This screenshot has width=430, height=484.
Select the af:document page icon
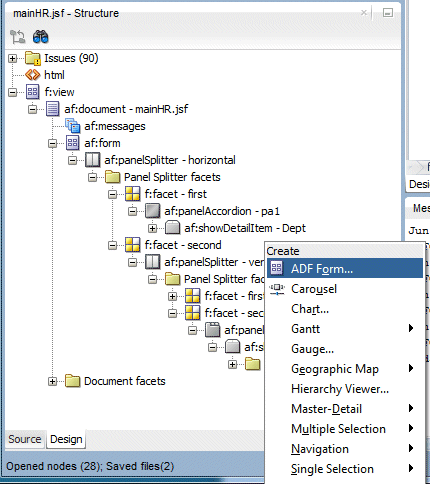point(53,109)
